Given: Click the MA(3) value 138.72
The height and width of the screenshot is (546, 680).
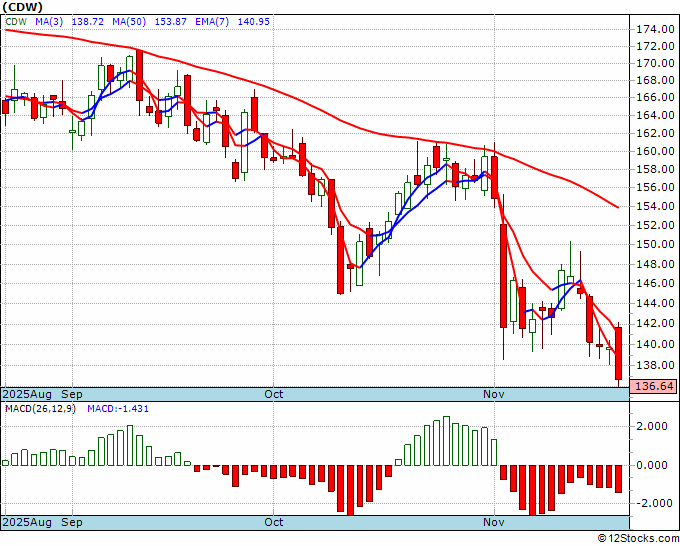Looking at the screenshot, I should pyautogui.click(x=87, y=22).
